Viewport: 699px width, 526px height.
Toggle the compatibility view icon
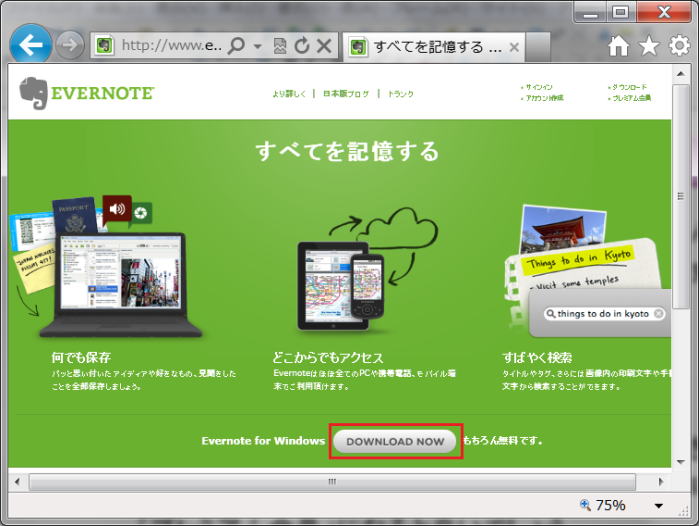[x=280, y=45]
